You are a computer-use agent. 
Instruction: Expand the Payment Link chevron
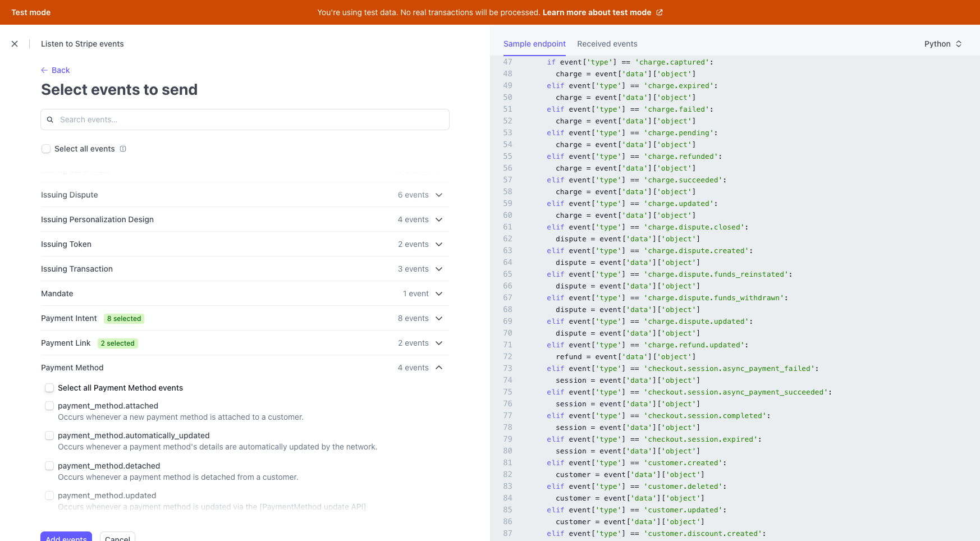click(x=439, y=343)
